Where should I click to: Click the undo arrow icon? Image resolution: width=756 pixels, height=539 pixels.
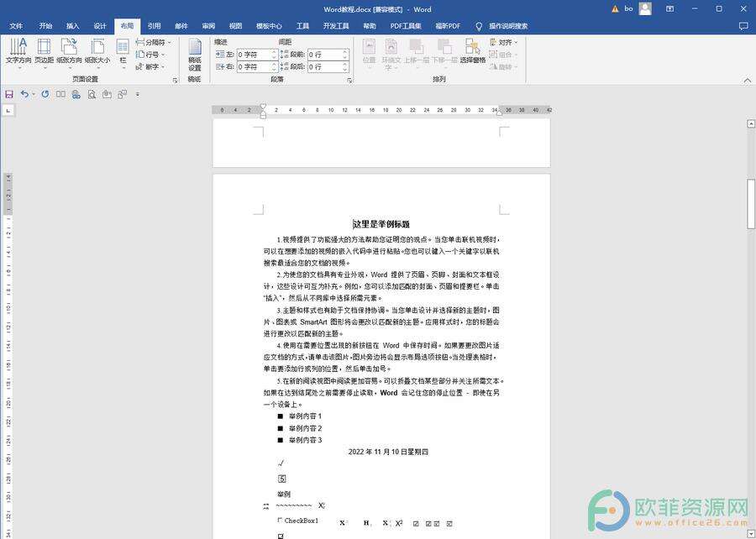pos(24,94)
